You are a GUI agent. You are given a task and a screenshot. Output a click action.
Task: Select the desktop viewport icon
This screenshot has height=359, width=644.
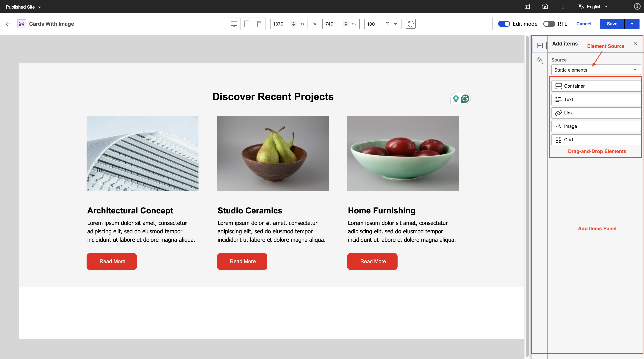click(234, 24)
